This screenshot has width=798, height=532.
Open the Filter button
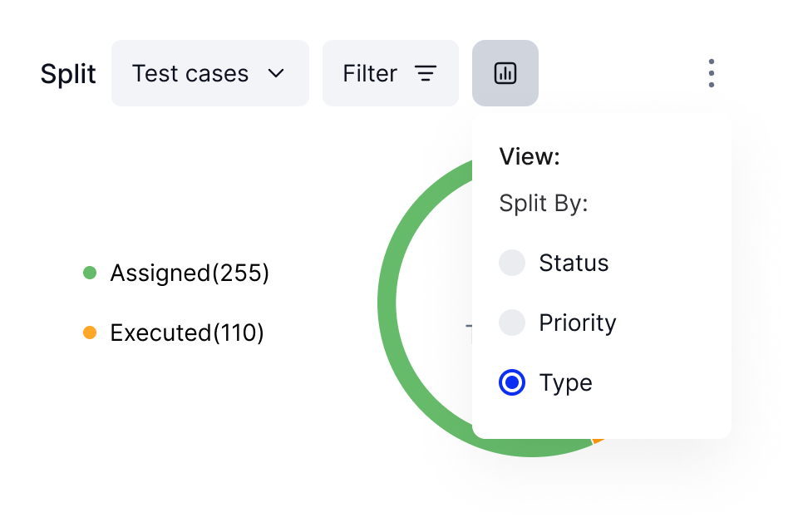391,73
